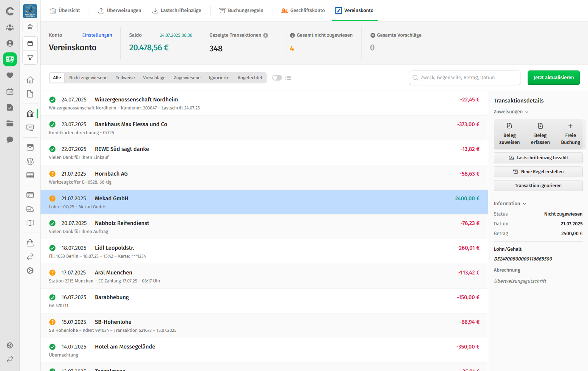
Task: Click the green check on the Winzergenossenschaft Nordheim row
Action: pos(52,100)
